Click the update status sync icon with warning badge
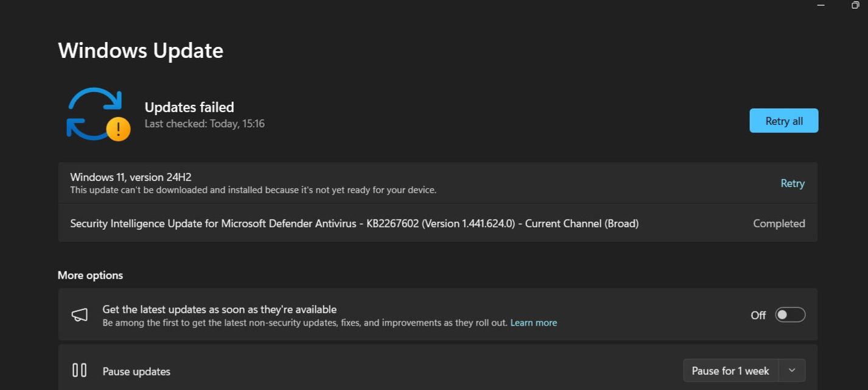This screenshot has height=390, width=868. (x=98, y=115)
